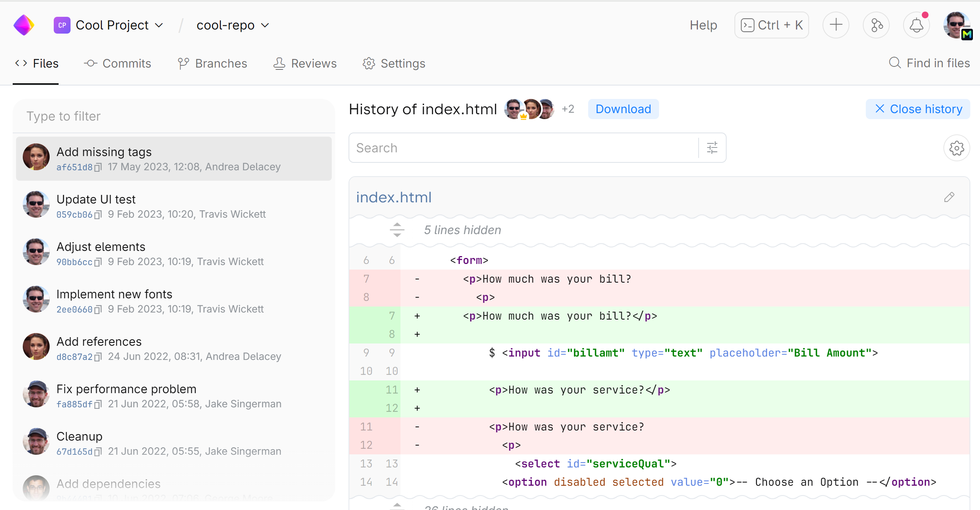Click the notifications bell icon
This screenshot has width=980, height=510.
click(x=916, y=25)
